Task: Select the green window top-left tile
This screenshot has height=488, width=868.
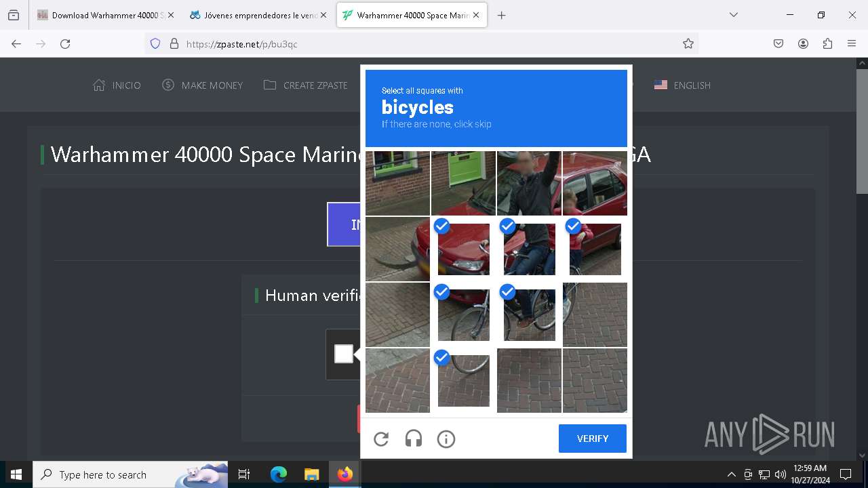Action: point(398,183)
